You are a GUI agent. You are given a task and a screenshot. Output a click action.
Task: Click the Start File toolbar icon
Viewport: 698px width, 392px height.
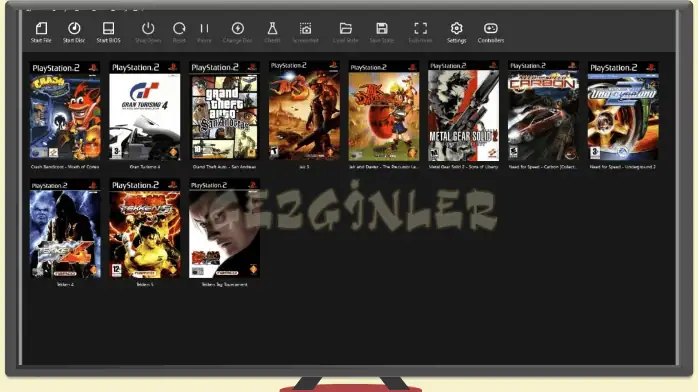[41, 28]
